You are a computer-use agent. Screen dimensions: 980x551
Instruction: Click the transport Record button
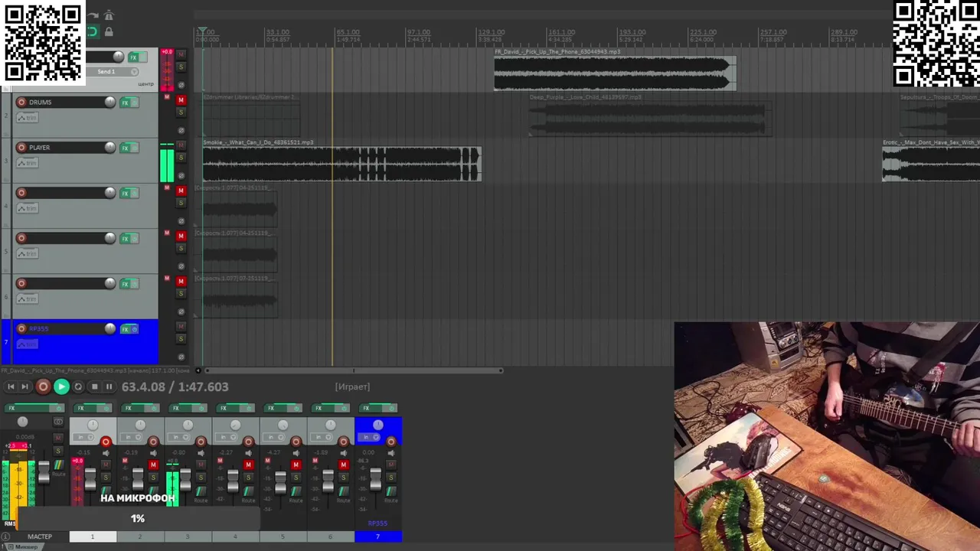(x=43, y=387)
